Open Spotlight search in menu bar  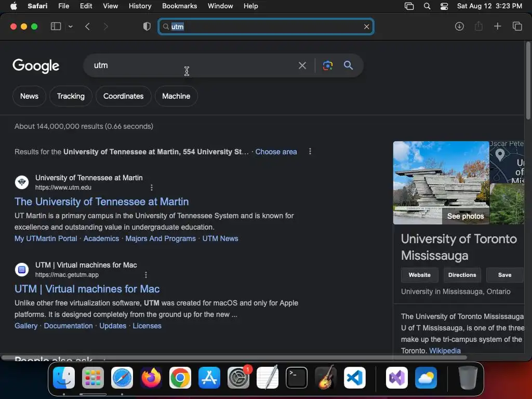[427, 6]
